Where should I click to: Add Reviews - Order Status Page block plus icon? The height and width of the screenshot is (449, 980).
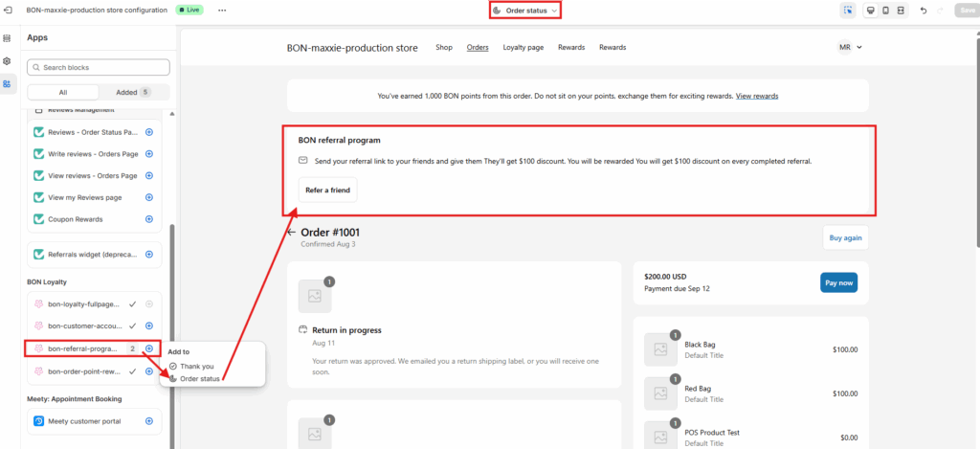pyautogui.click(x=148, y=132)
